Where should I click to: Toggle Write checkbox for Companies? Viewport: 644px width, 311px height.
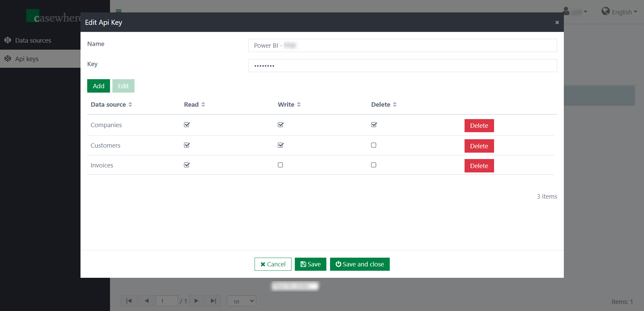(x=281, y=125)
